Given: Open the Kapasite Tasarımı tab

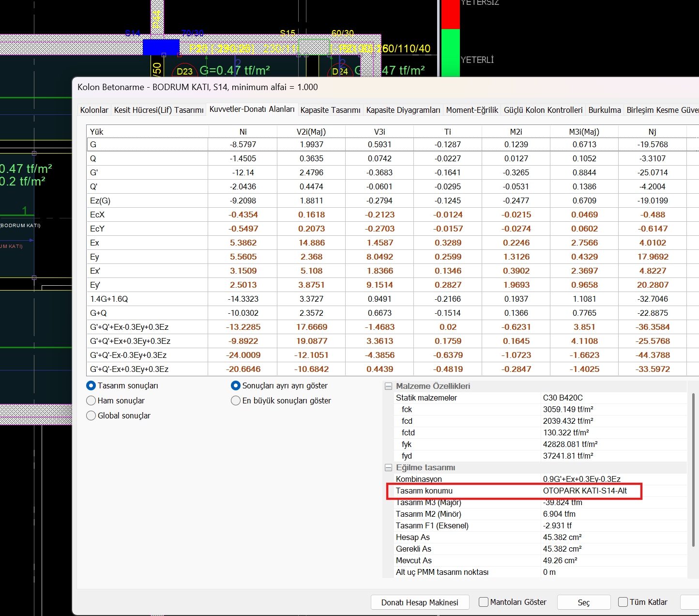Looking at the screenshot, I should [x=331, y=110].
